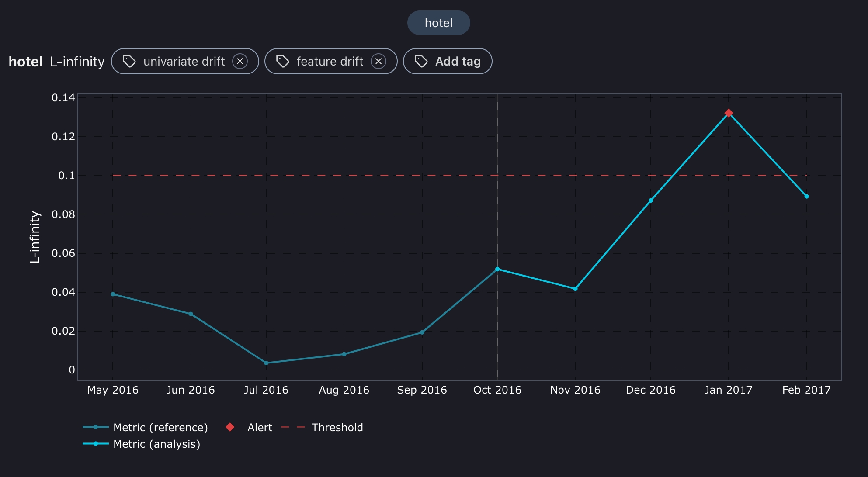This screenshot has width=868, height=477.
Task: Toggle Alert legend entry
Action: [259, 427]
